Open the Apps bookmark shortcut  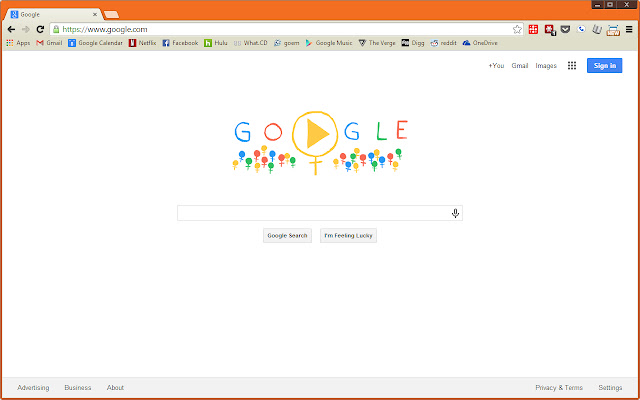(18, 43)
